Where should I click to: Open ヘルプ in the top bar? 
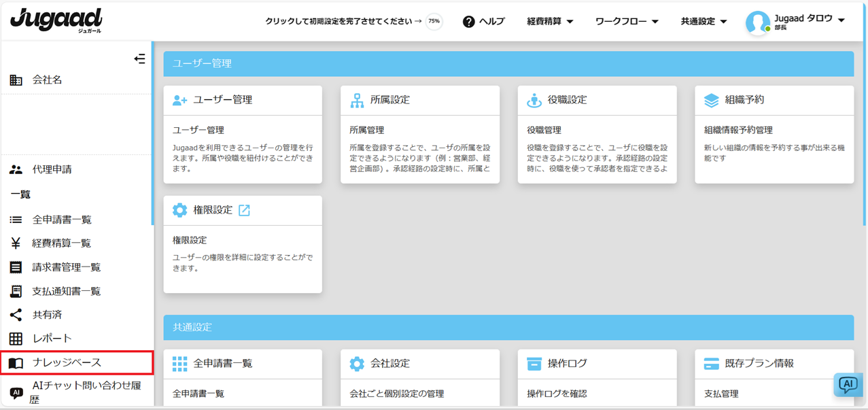point(484,21)
